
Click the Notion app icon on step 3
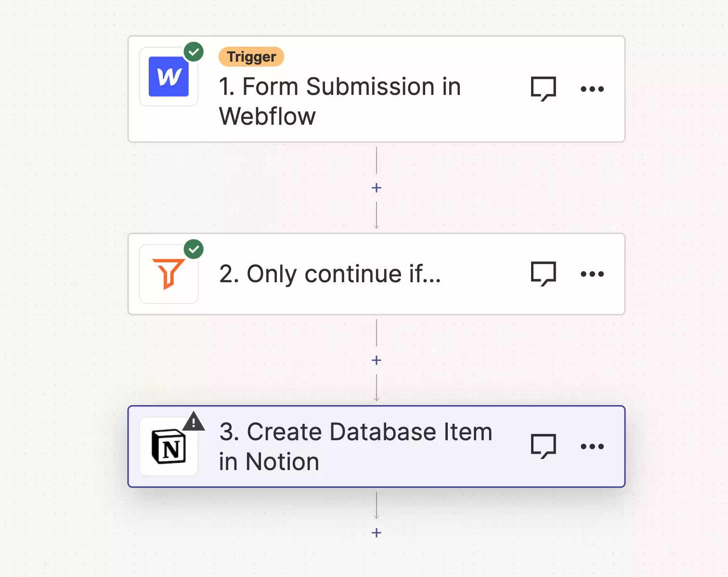pyautogui.click(x=168, y=446)
